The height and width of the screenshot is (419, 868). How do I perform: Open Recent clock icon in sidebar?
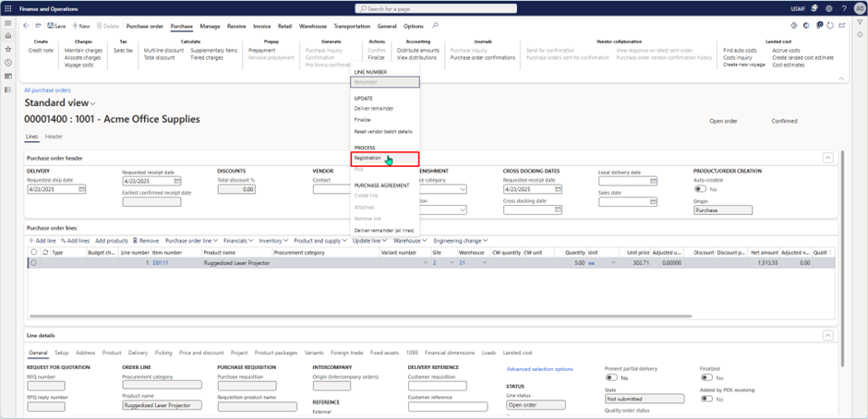(x=7, y=62)
